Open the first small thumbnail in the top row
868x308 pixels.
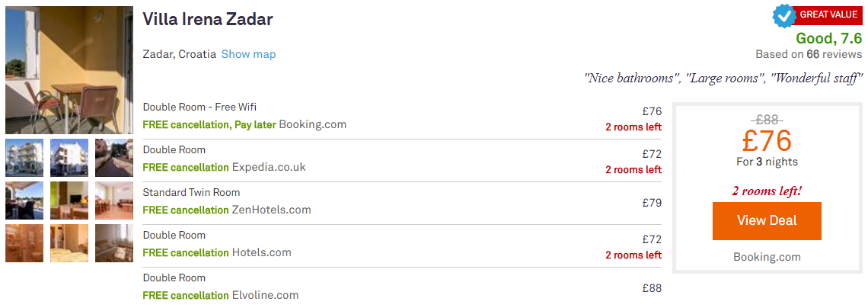[24, 158]
